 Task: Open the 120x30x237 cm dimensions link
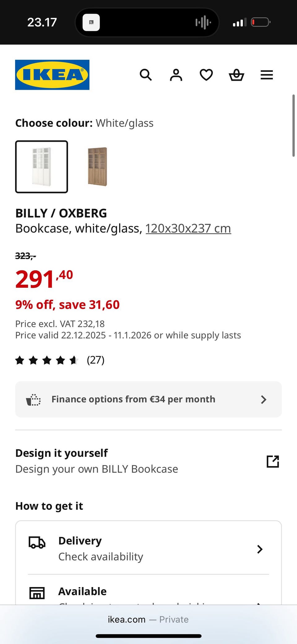coord(188,229)
